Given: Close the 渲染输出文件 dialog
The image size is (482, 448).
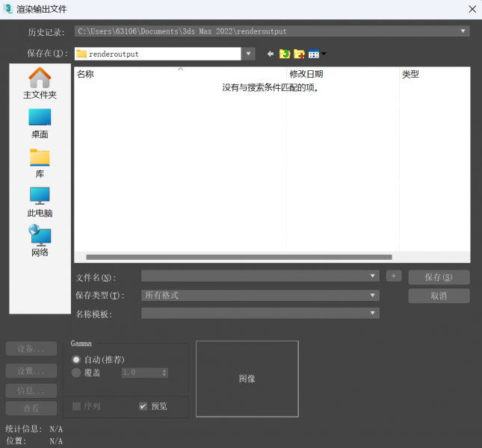Looking at the screenshot, I should point(472,9).
